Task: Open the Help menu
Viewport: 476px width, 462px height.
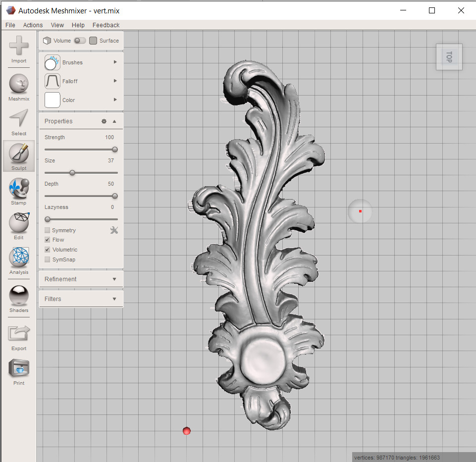Action: (x=78, y=25)
